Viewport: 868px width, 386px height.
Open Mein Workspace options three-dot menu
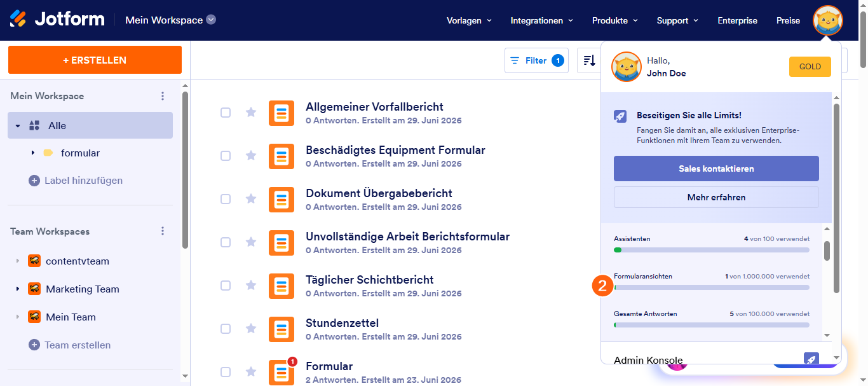(163, 96)
